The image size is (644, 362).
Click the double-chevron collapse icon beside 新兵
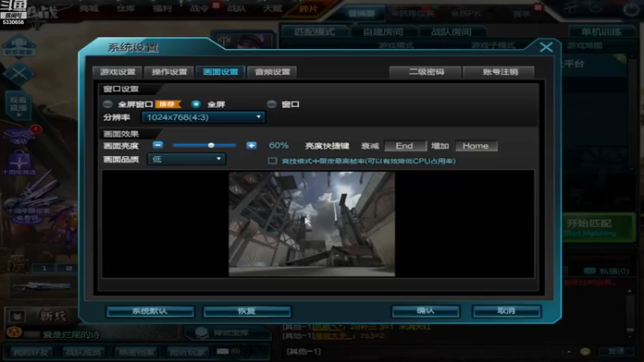click(x=17, y=316)
